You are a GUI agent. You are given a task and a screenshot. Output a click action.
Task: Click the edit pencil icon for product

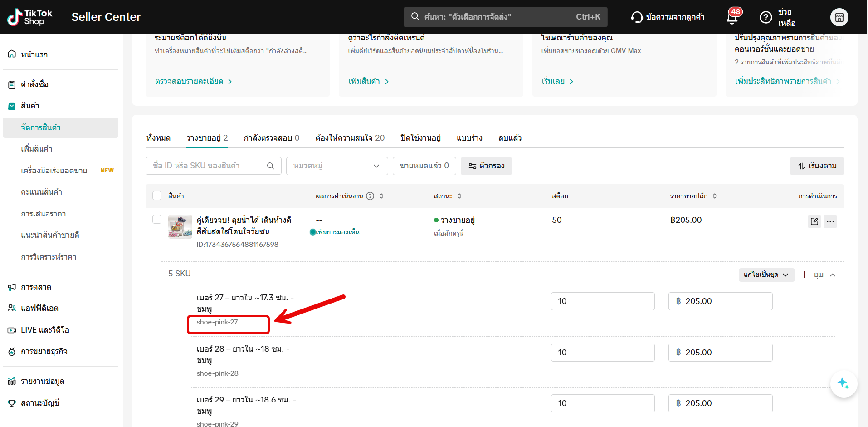814,221
